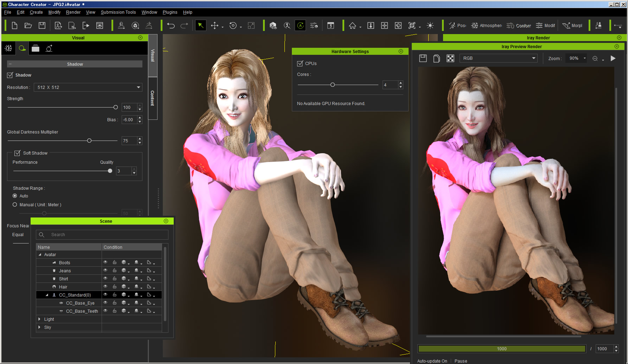Viewport: 628px width, 364px height.
Task: Toggle the lock icon for Hair
Action: pyautogui.click(x=115, y=286)
